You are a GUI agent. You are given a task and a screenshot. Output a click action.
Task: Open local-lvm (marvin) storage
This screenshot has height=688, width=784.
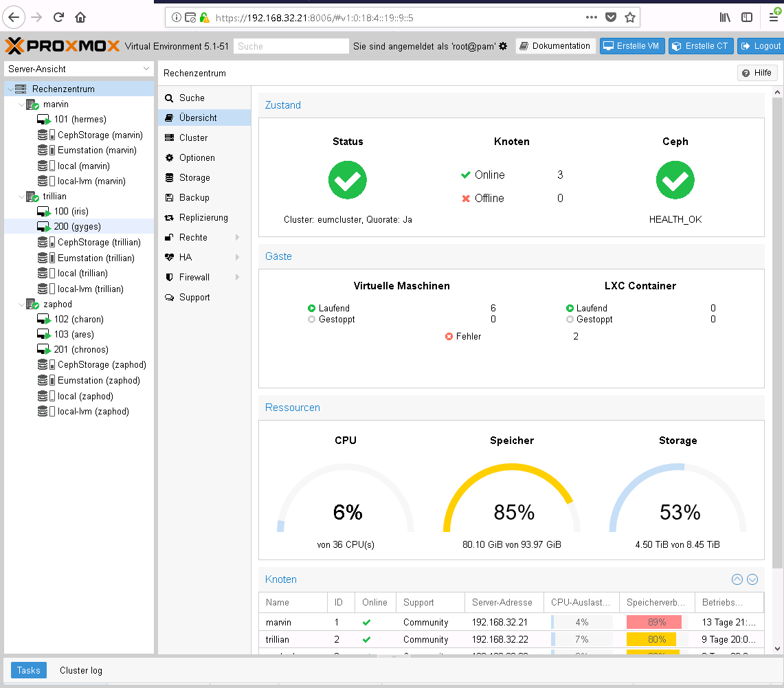[91, 181]
